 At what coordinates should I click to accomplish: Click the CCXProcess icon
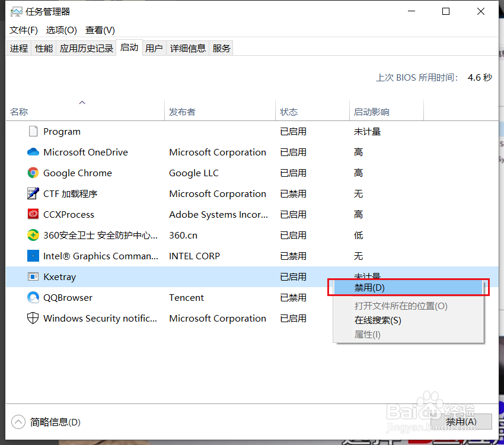coord(34,214)
